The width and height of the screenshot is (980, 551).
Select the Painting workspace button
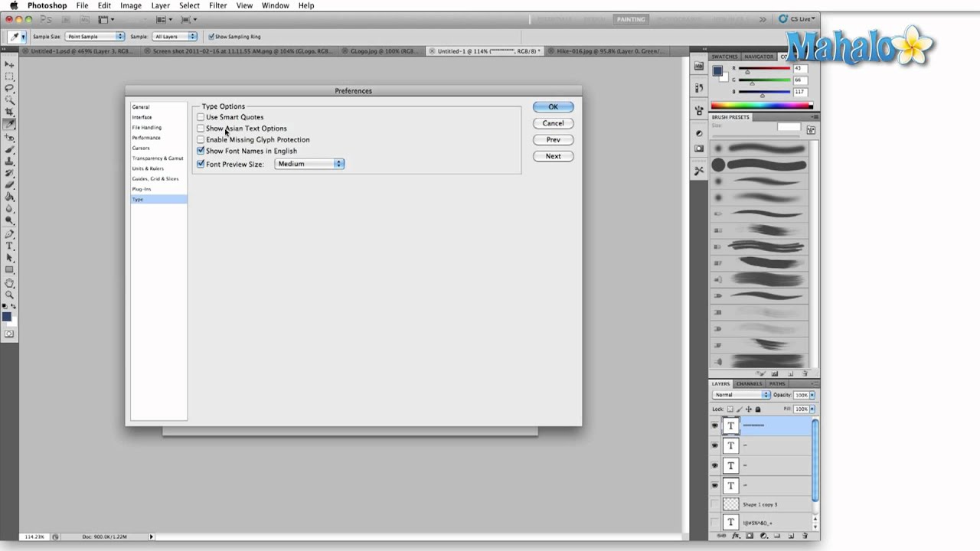pos(631,19)
